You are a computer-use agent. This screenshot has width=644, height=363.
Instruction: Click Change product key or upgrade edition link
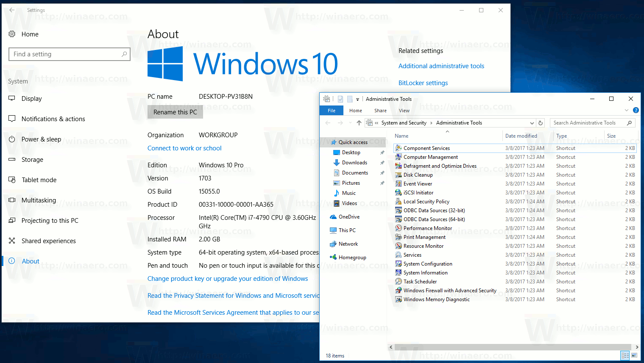tap(228, 279)
